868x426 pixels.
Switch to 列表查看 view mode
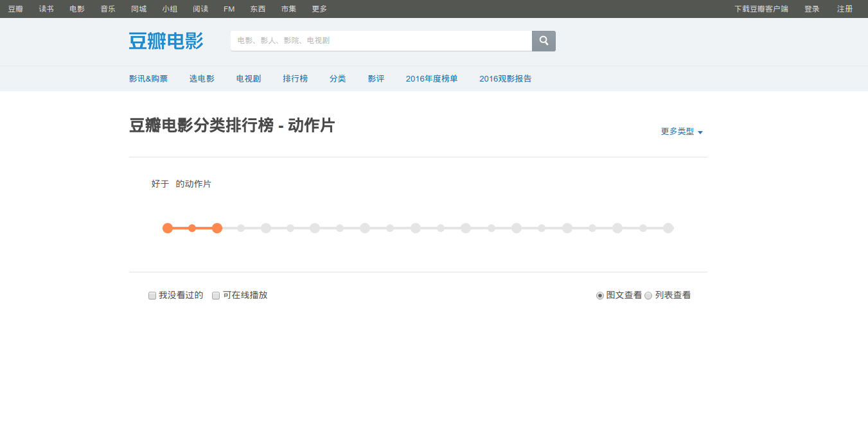[x=648, y=296]
